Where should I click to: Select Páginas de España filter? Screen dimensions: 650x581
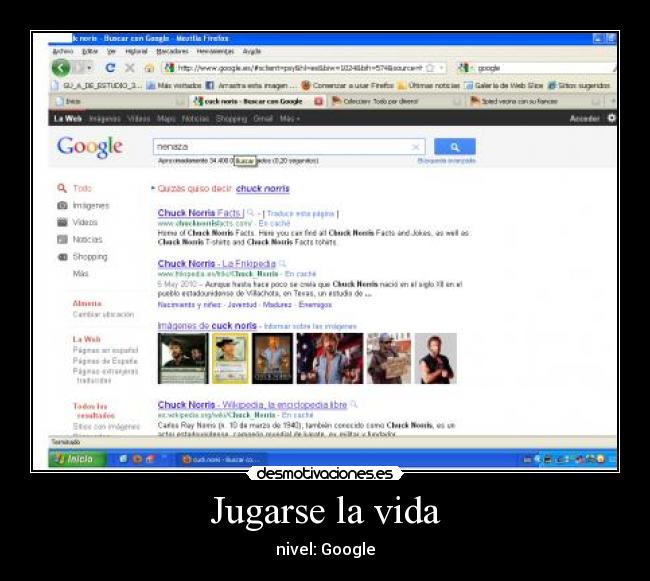(105, 361)
